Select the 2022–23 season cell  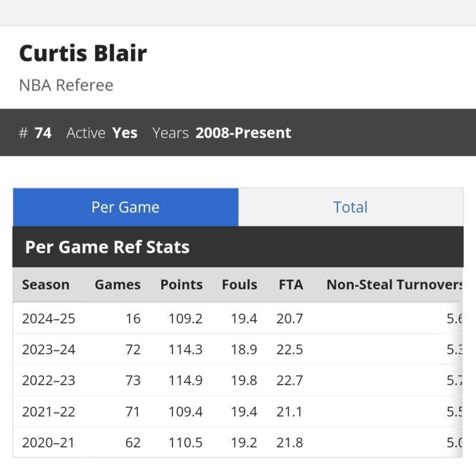(49, 380)
